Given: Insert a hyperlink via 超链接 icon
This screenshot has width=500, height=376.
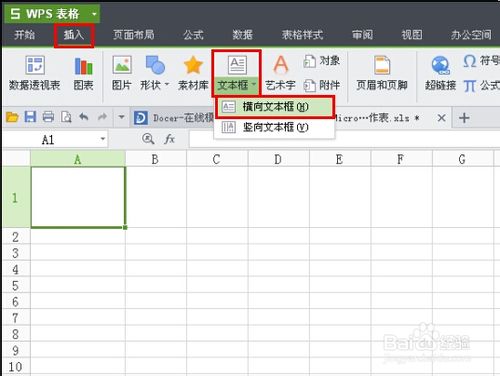Looking at the screenshot, I should click(x=440, y=73).
